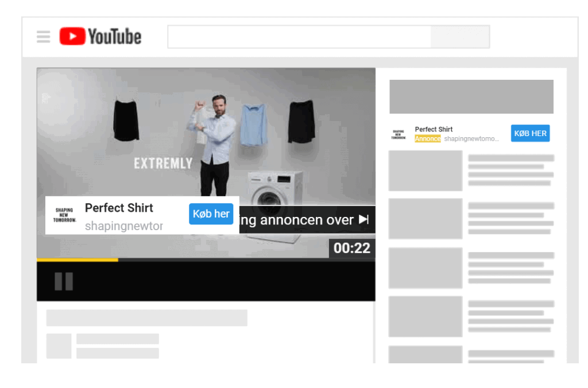588x388 pixels.
Task: Click the channel avatar below the video
Action: 59,346
